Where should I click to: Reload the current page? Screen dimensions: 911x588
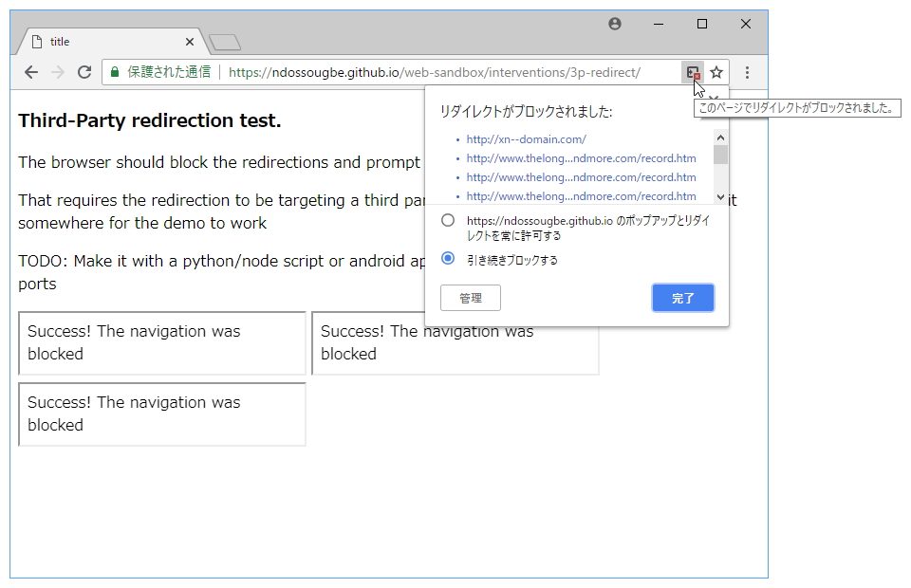tap(84, 72)
